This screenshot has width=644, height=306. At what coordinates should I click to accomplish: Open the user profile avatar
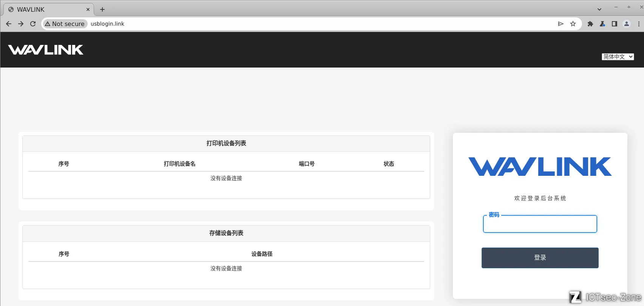[x=627, y=24]
